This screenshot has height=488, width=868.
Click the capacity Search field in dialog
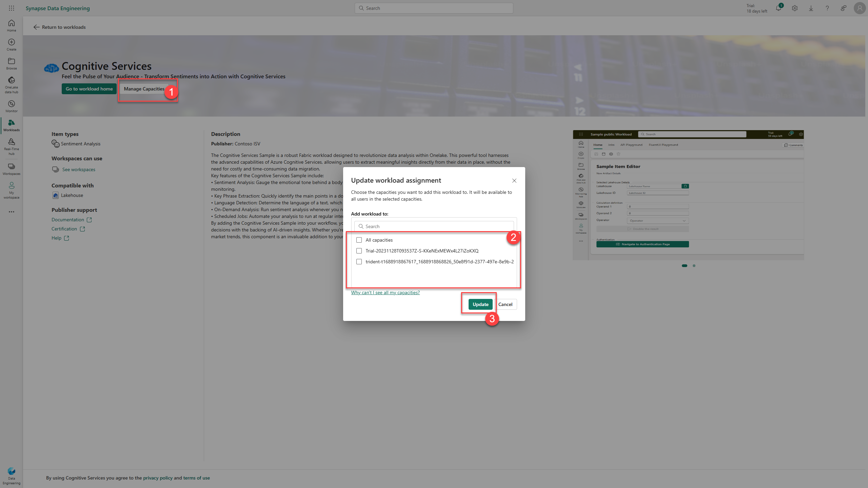coord(434,226)
